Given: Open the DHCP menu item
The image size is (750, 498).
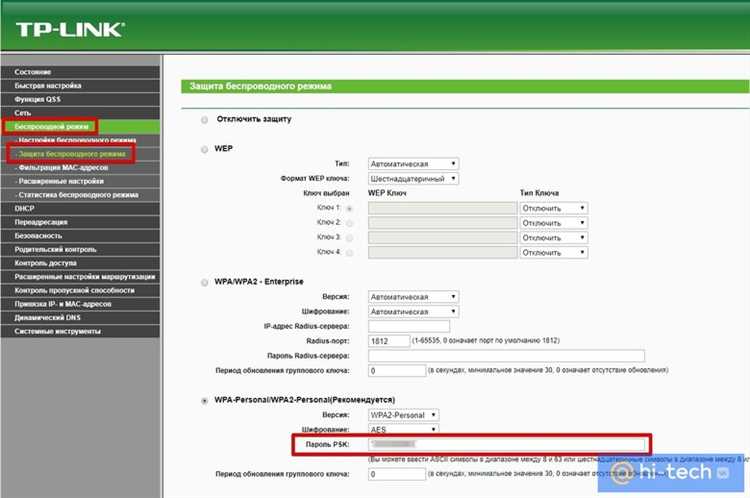Looking at the screenshot, I should [x=80, y=209].
